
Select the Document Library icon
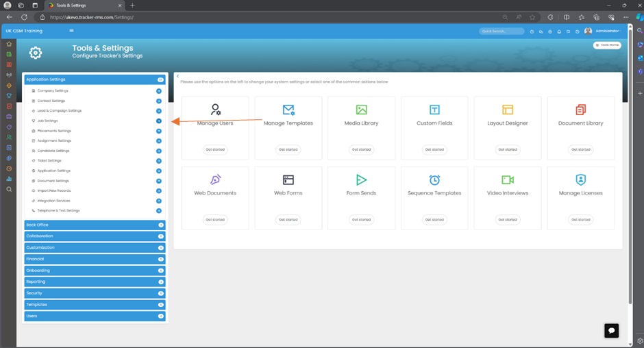click(581, 110)
